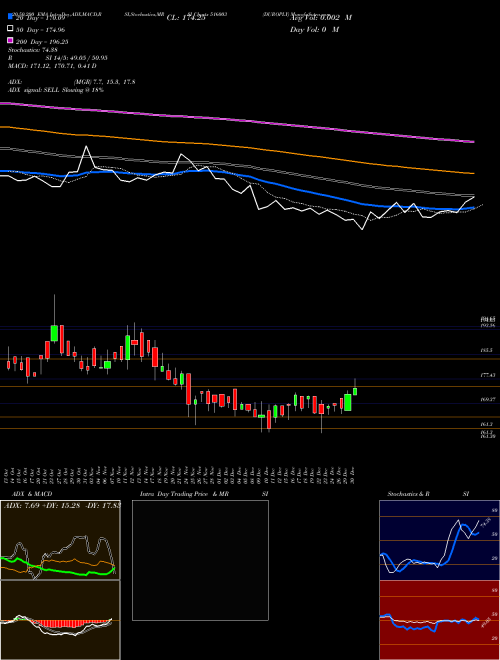
Task: Select the RSI 14/5 value line
Action: click(x=58, y=58)
